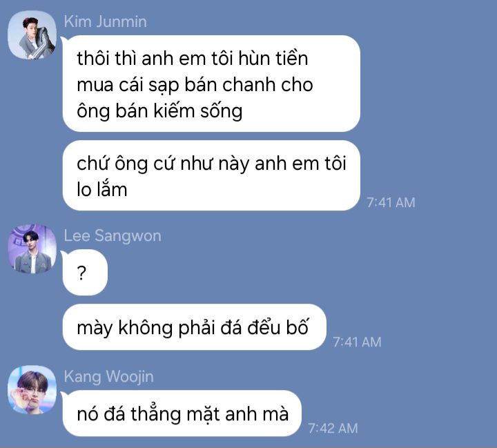The image size is (497, 448).
Task: Click the words 'kiếm sống' in Junmin's message
Action: click(x=198, y=111)
